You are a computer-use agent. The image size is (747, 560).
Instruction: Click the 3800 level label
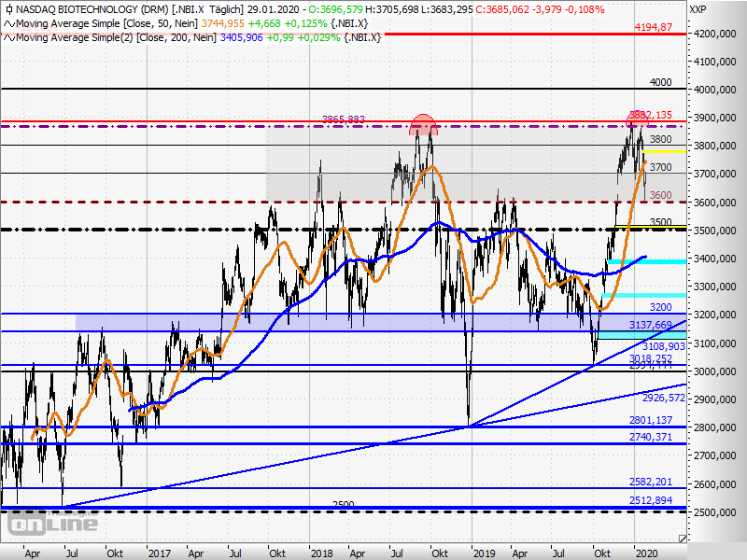coord(661,139)
